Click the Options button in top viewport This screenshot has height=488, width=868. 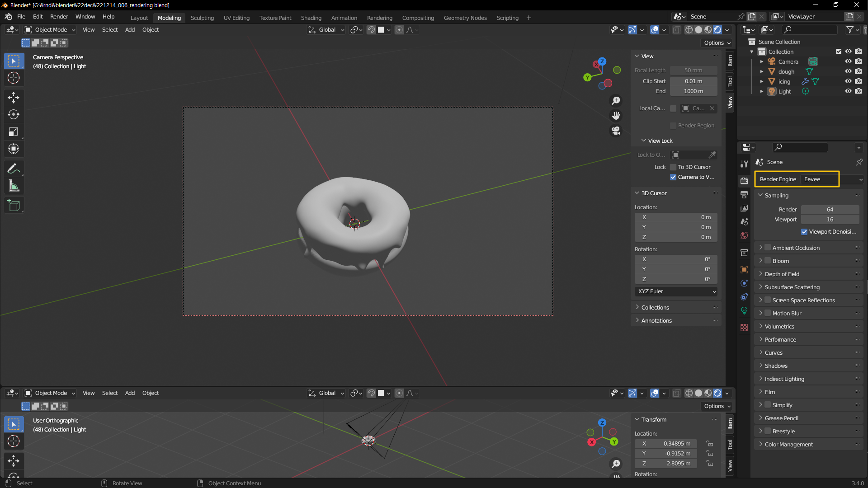pyautogui.click(x=717, y=43)
